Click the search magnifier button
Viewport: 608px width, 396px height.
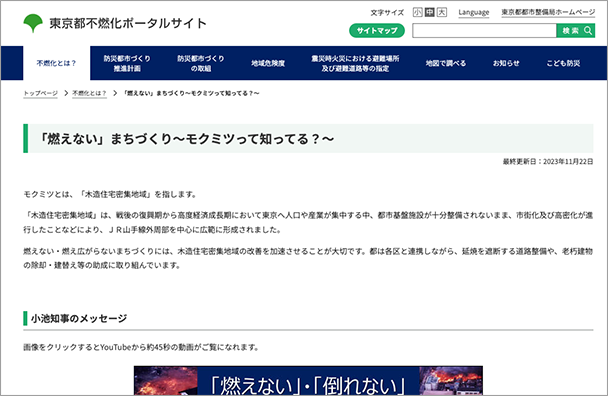tap(576, 31)
